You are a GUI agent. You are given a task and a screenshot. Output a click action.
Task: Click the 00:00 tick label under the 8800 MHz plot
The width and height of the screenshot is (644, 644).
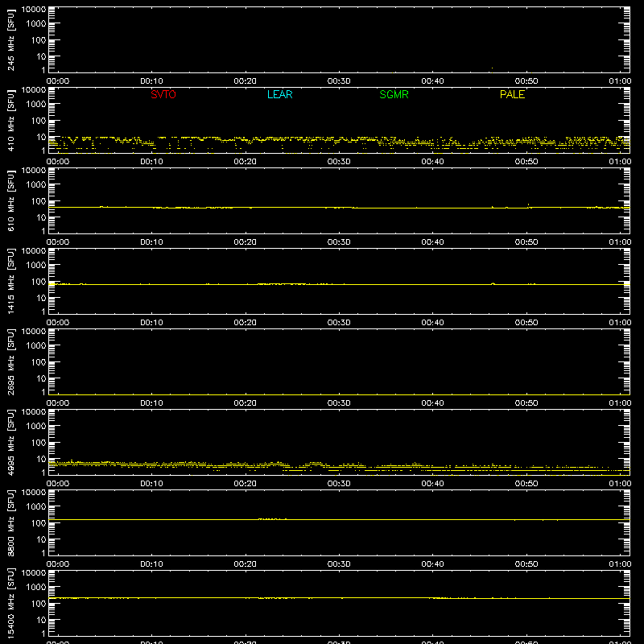click(x=58, y=564)
